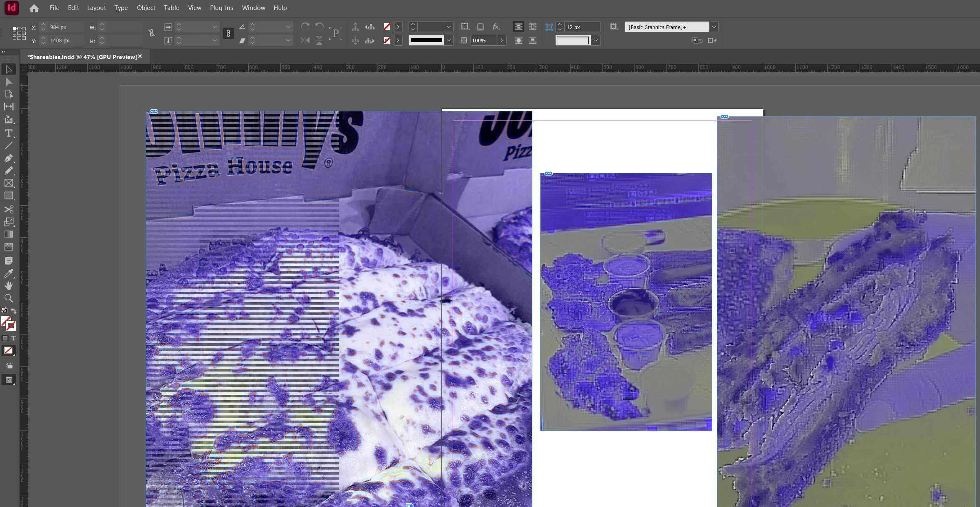Select the Eyedropper tool
The width and height of the screenshot is (980, 507).
tap(8, 273)
